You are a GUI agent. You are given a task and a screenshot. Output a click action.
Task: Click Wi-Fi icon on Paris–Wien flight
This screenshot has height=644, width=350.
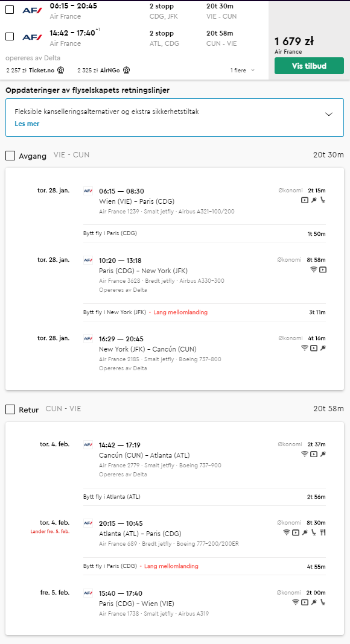pos(295,602)
